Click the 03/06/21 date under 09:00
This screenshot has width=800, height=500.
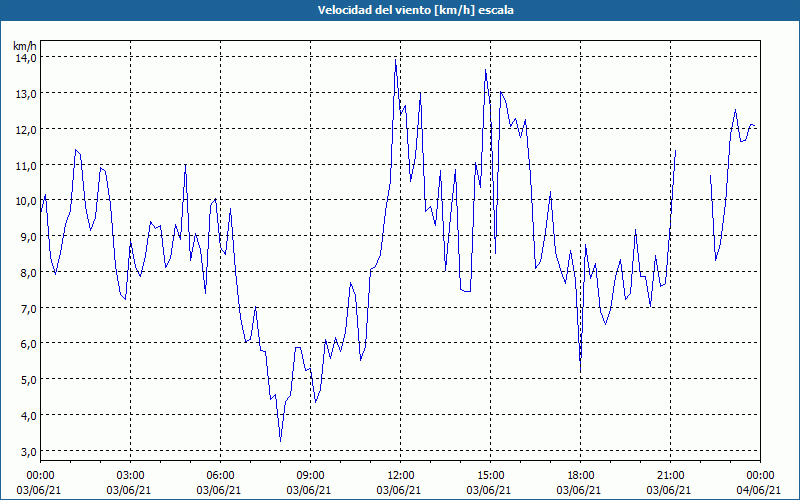309,490
